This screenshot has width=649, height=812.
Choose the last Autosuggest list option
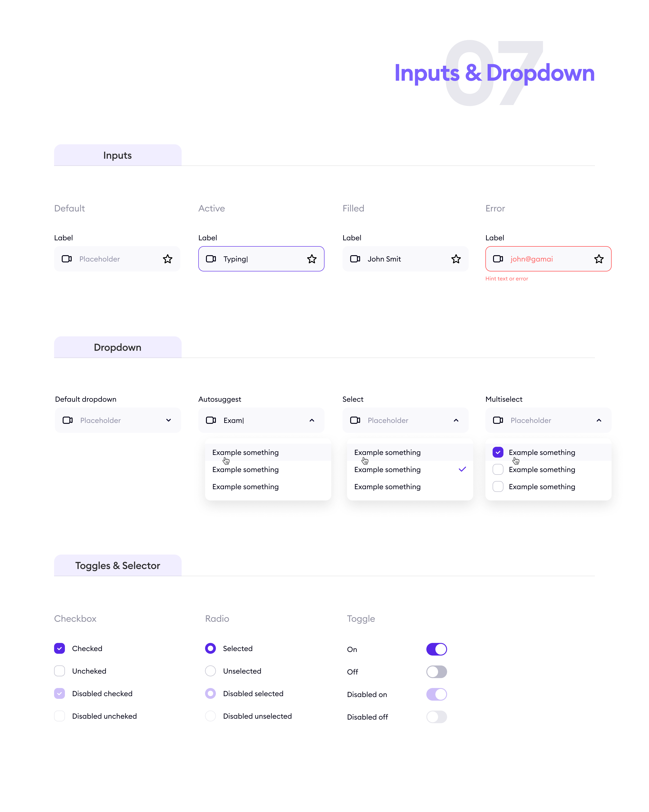pyautogui.click(x=245, y=487)
